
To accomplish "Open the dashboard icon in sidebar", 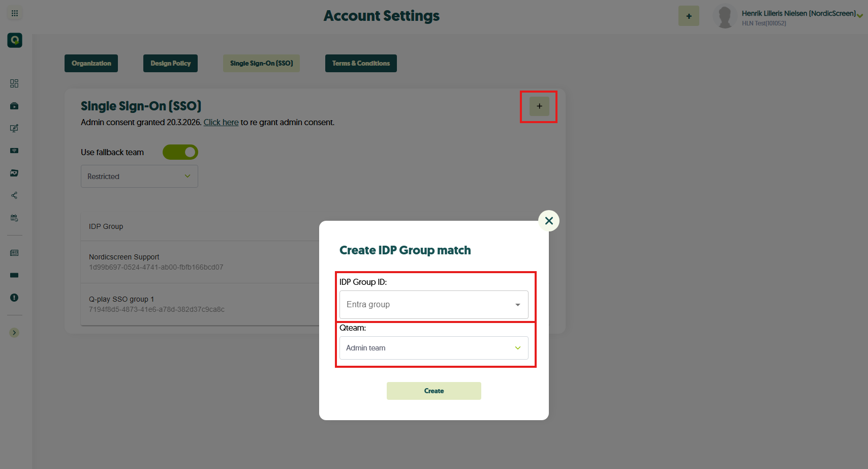I will tap(14, 83).
